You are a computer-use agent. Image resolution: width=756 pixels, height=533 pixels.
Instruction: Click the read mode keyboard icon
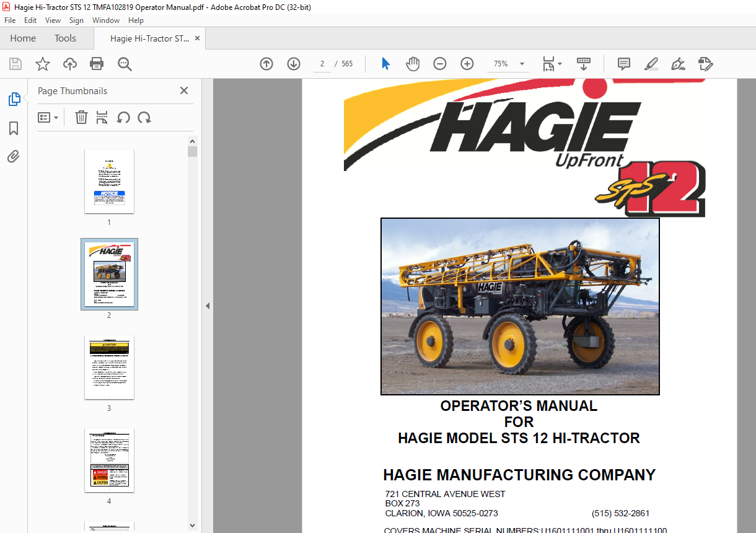click(583, 64)
